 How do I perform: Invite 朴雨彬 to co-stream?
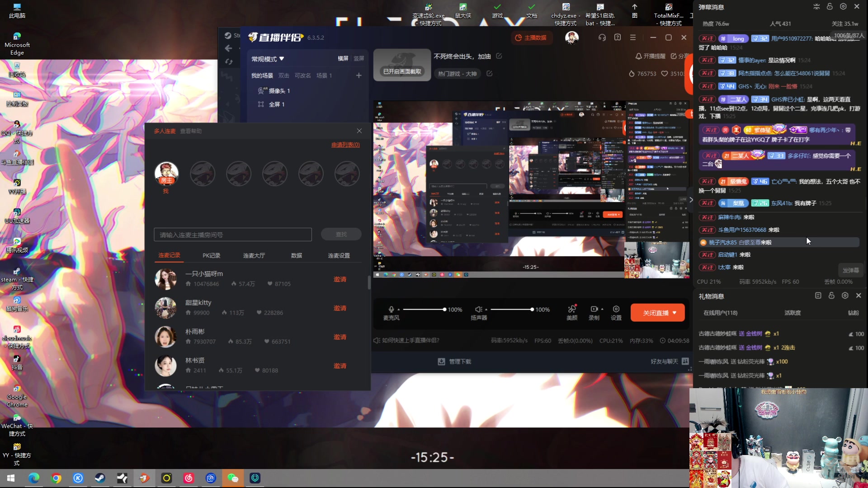[x=340, y=337]
